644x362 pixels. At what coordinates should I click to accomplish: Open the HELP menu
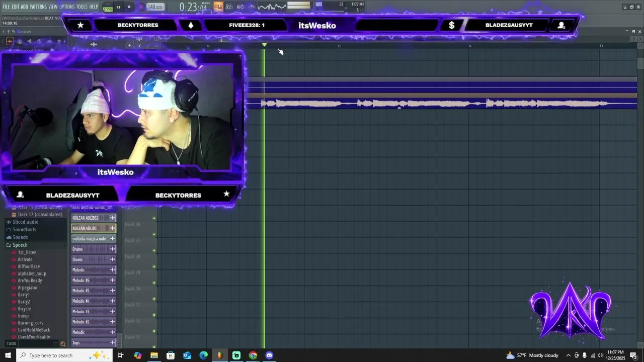coord(94,7)
